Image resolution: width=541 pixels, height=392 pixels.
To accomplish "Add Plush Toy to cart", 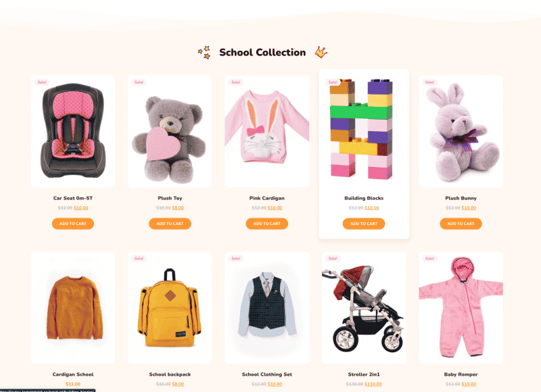I will (x=170, y=224).
